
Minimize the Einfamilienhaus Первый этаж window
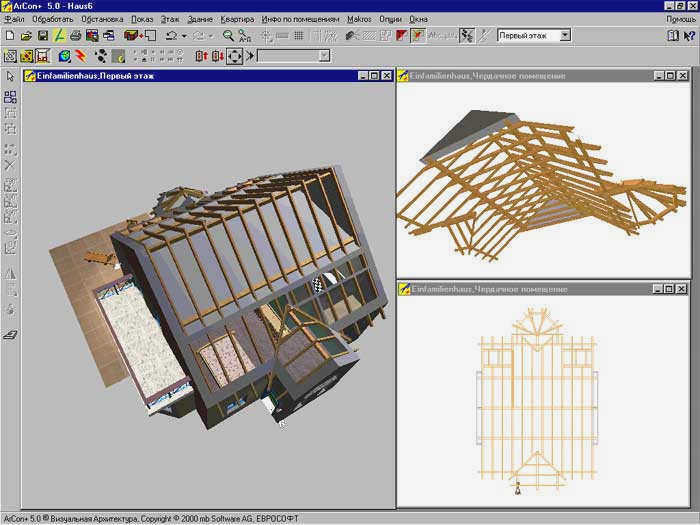pos(363,76)
